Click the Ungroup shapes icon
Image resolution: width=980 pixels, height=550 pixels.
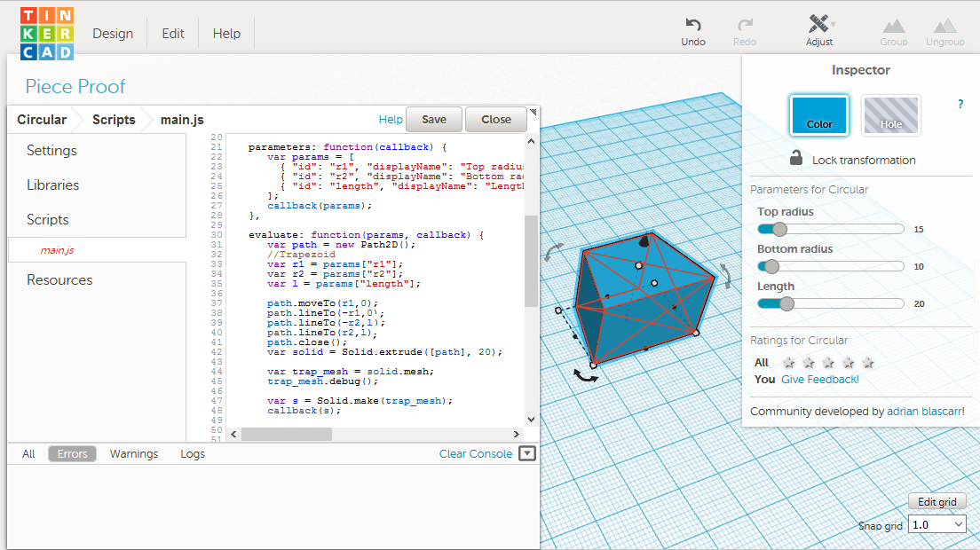tap(945, 26)
